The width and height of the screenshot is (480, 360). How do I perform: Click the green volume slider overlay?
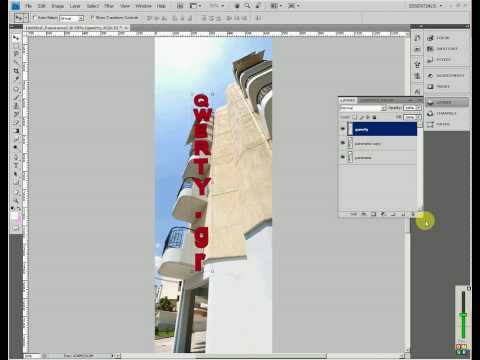463,315
